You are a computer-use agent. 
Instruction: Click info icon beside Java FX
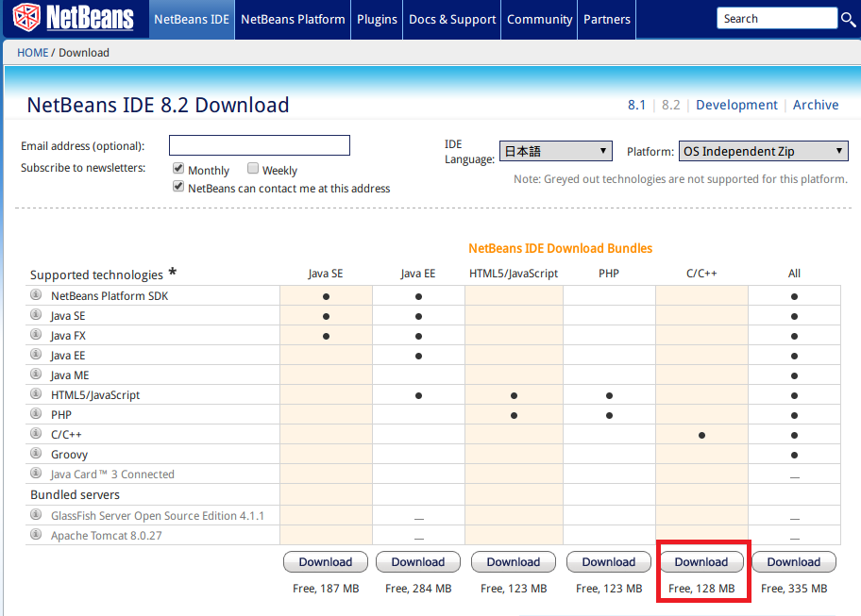click(36, 335)
